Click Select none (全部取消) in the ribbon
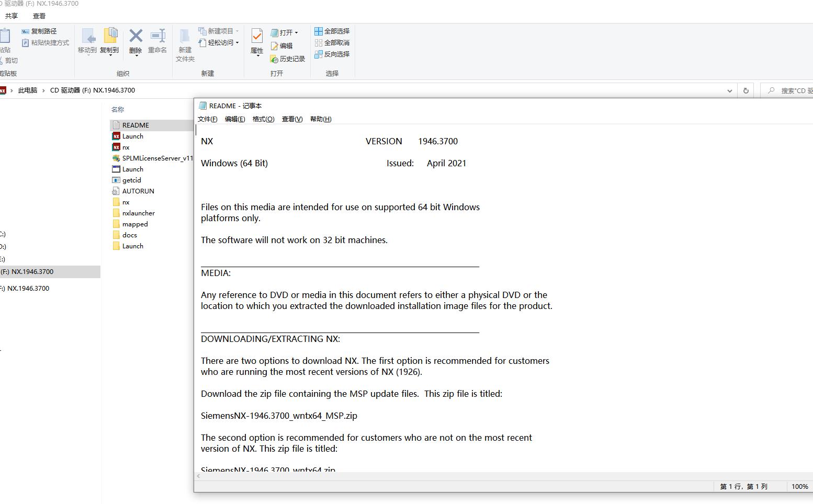Viewport: 813px width, 504px height. (x=332, y=43)
